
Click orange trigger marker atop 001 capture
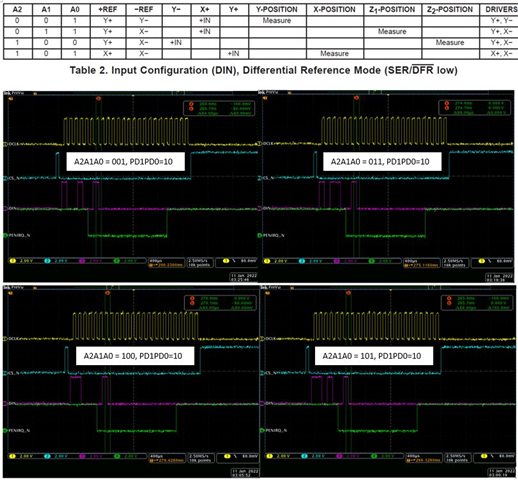click(x=98, y=98)
